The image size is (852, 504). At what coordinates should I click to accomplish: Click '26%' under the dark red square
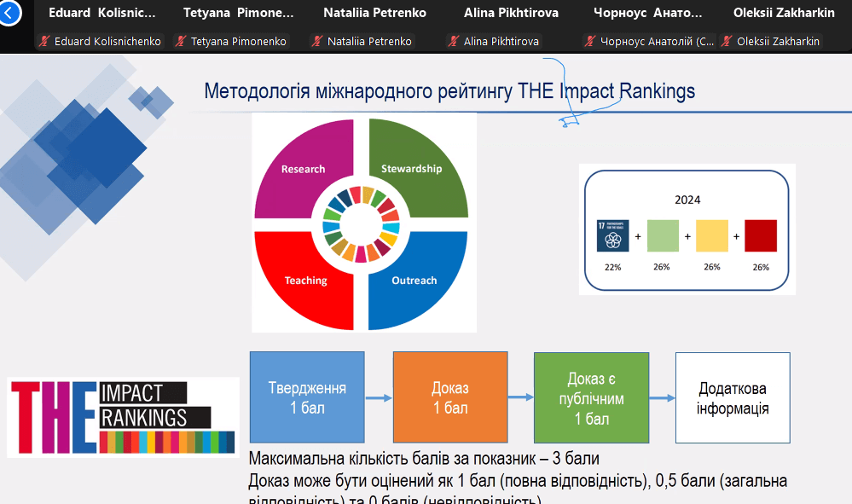(761, 267)
